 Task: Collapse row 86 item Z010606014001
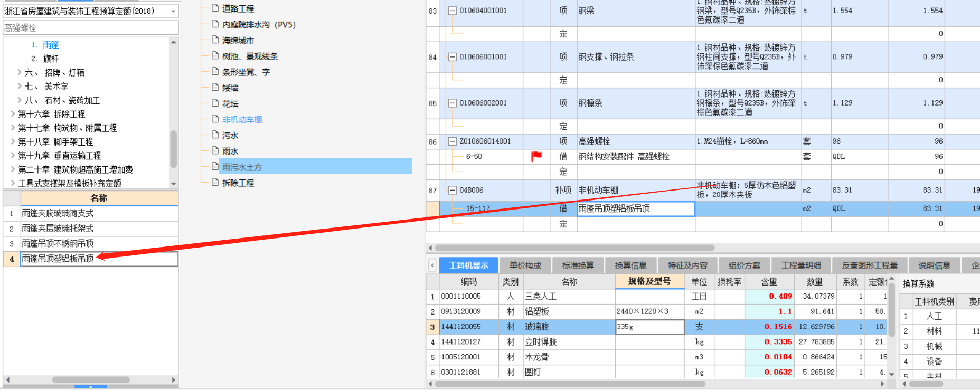[x=452, y=141]
